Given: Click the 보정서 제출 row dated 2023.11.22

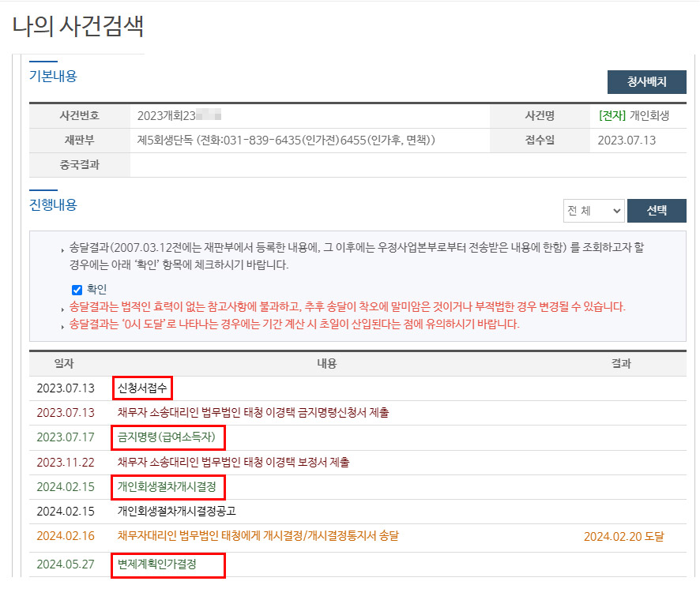Looking at the screenshot, I should [233, 462].
